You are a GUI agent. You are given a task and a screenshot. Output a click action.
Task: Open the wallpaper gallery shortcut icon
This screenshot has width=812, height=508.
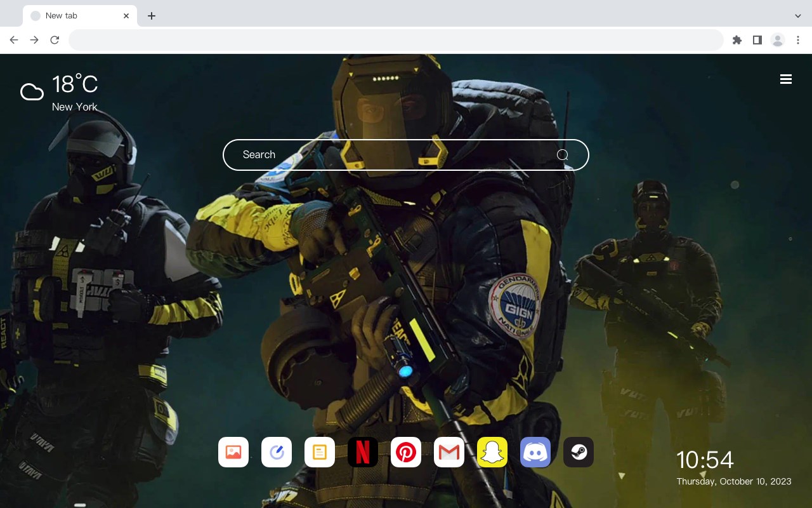[x=233, y=452]
